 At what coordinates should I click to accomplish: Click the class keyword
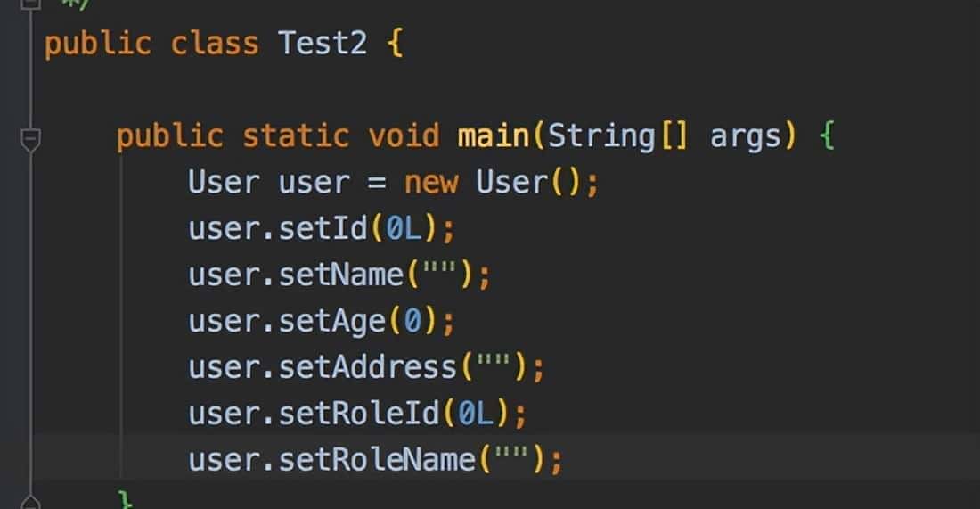coord(215,44)
